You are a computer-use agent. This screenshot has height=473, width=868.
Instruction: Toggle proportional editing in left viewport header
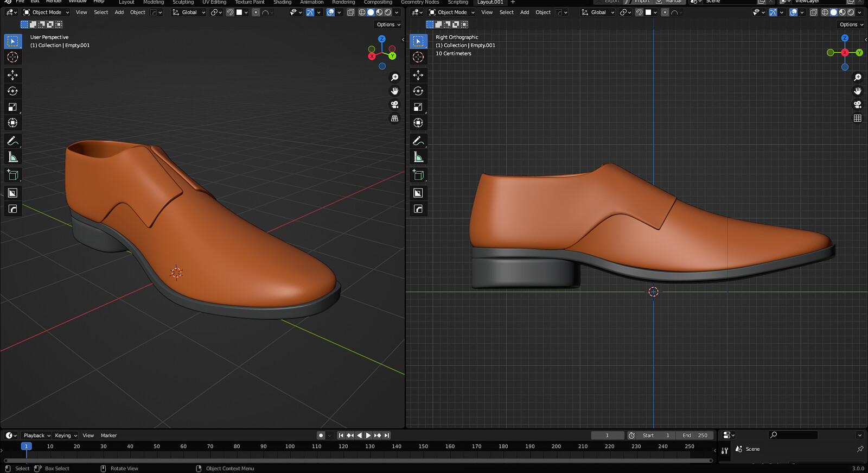click(x=256, y=12)
